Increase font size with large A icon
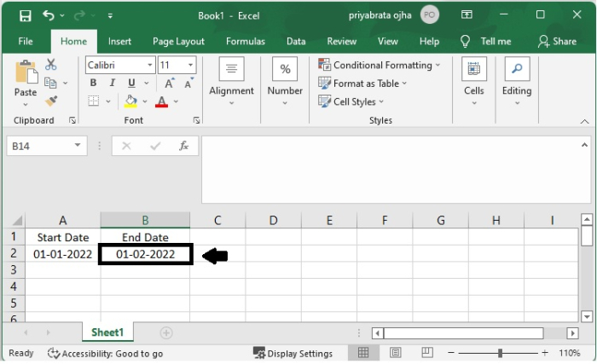This screenshot has width=597, height=364. [170, 83]
